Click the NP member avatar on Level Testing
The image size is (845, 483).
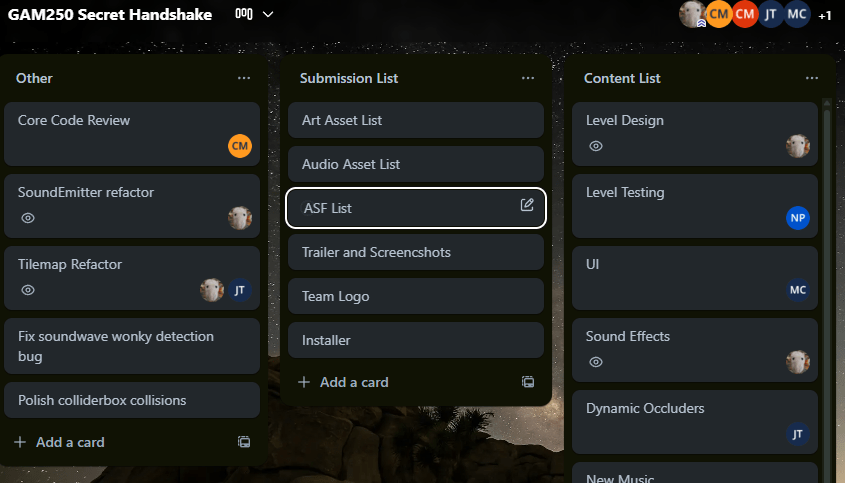coord(797,218)
